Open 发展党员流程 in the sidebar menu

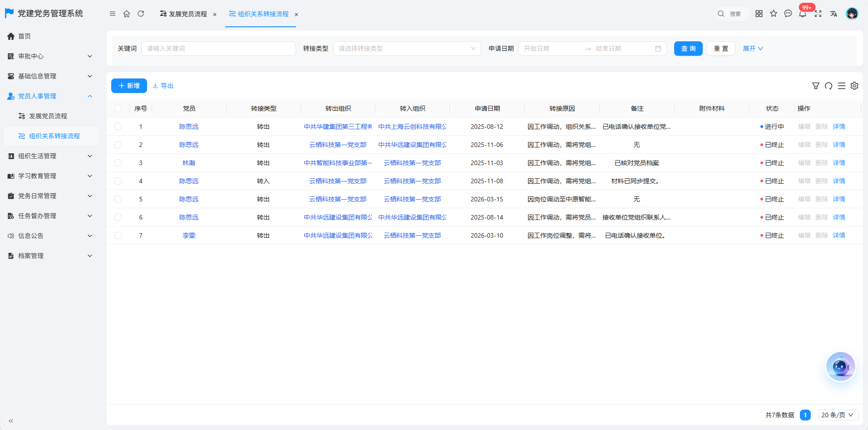click(48, 116)
